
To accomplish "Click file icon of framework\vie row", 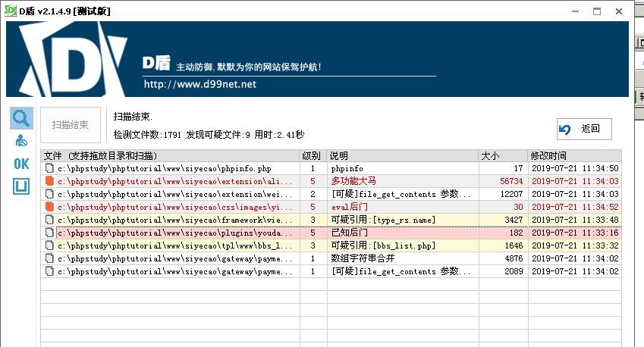I will [x=50, y=220].
